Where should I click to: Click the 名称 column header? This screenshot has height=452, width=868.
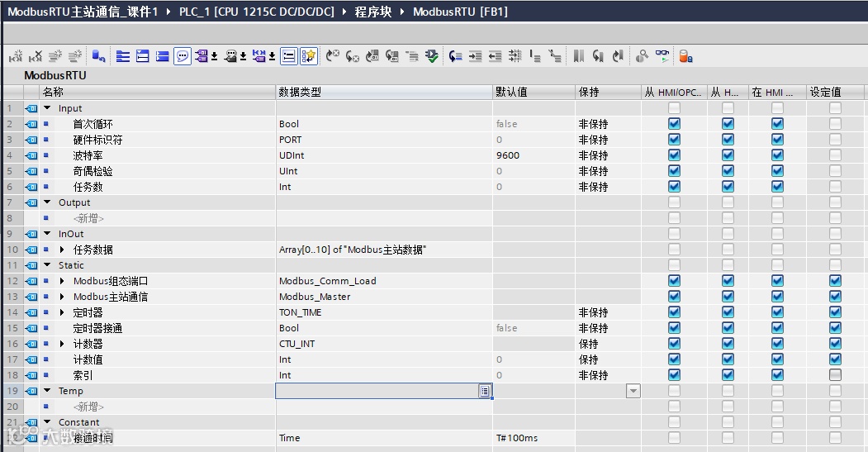pos(157,92)
